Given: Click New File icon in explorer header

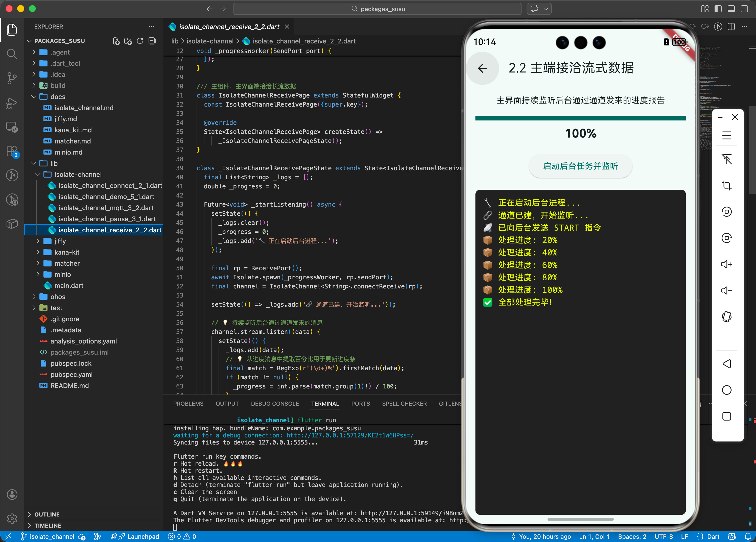Looking at the screenshot, I should 116,41.
